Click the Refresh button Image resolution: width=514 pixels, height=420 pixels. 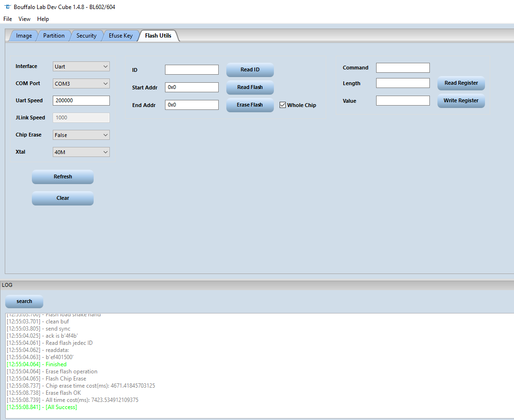point(63,177)
